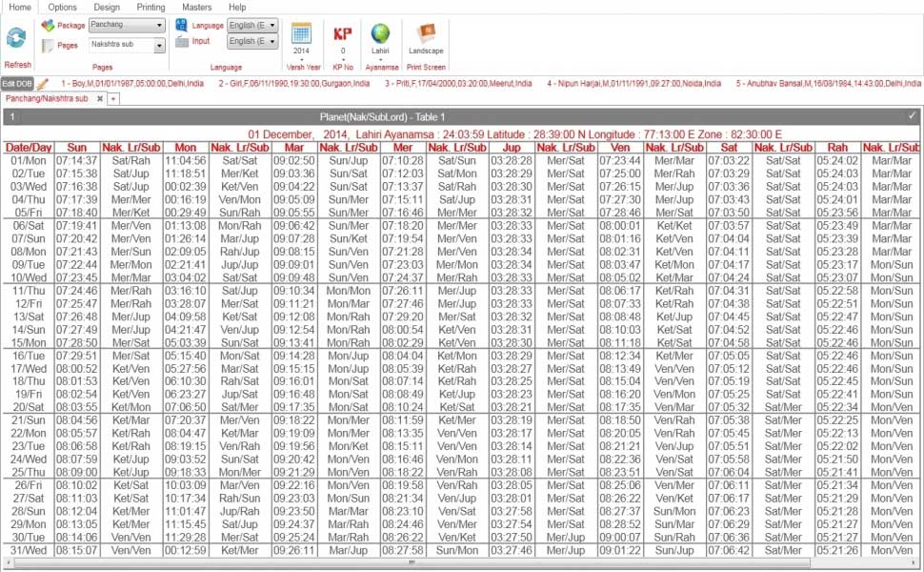
Task: Click the 01/Mon date row cell
Action: coord(29,160)
